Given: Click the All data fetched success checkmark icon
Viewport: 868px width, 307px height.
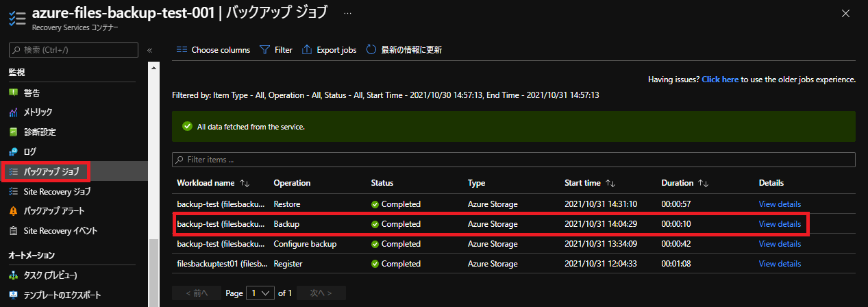Looking at the screenshot, I should click(x=187, y=127).
